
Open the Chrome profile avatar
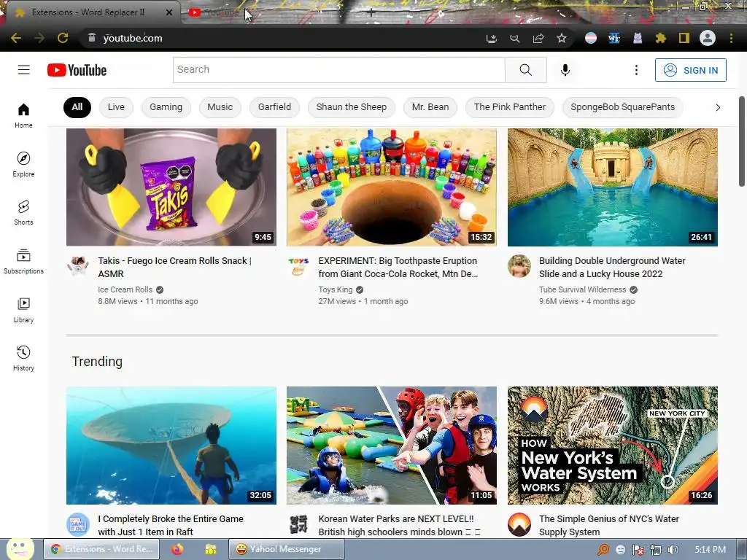(708, 38)
